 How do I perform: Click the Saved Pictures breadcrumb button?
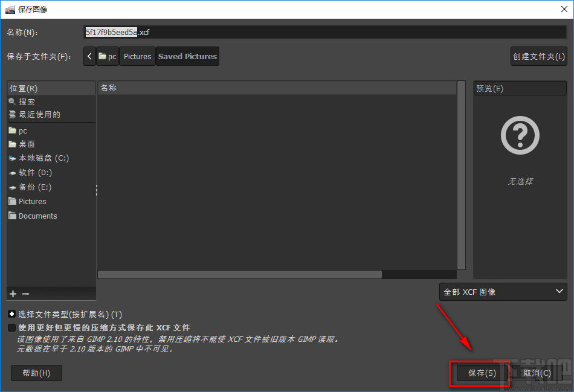coord(187,56)
